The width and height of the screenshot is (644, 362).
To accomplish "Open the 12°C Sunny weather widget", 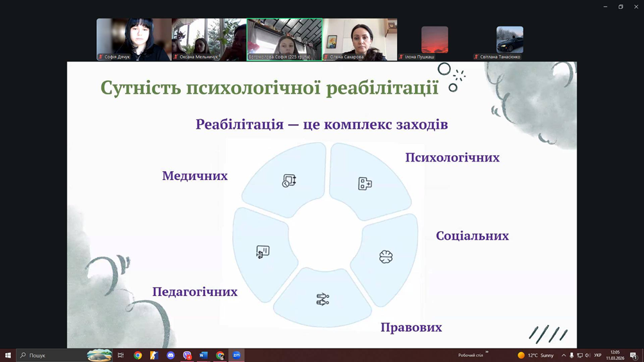I will 536,356.
